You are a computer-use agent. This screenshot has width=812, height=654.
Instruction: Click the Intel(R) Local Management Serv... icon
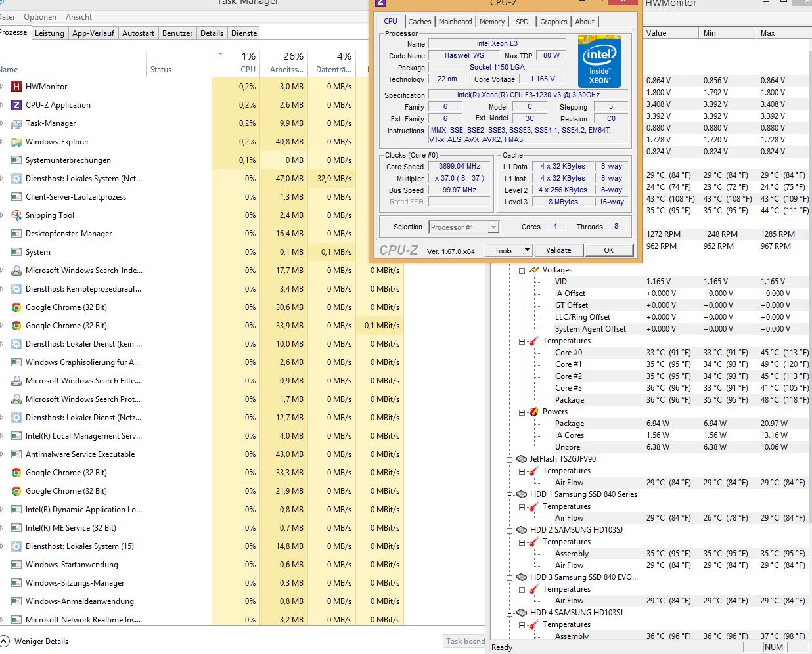click(x=16, y=436)
